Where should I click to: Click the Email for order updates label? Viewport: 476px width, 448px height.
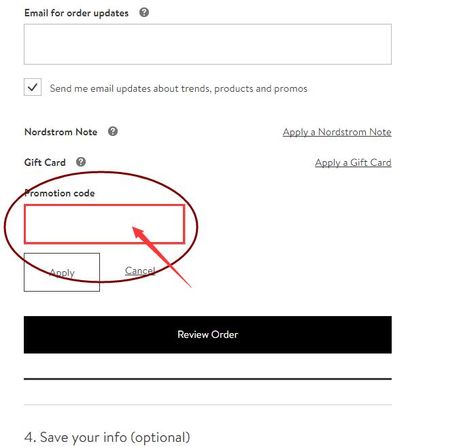[x=76, y=13]
